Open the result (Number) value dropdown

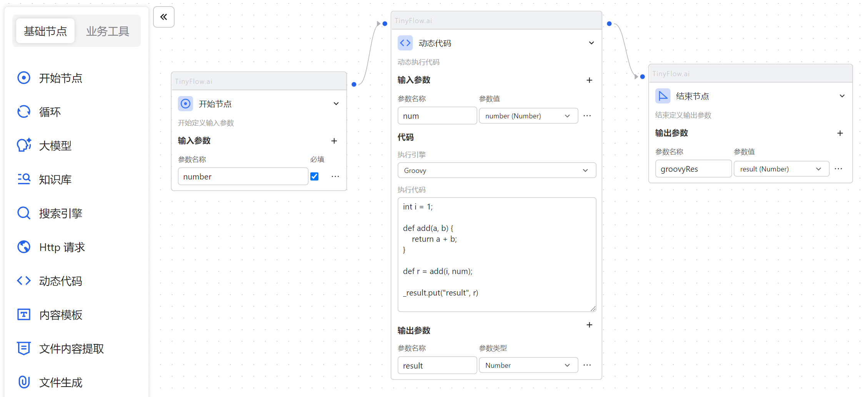781,169
